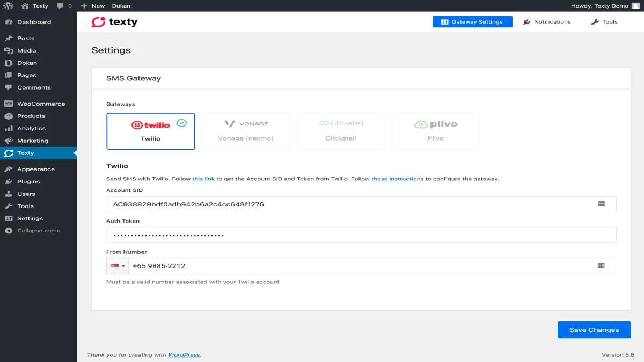Click the Analytics bar chart icon
Image resolution: width=644 pixels, height=362 pixels.
tap(9, 129)
